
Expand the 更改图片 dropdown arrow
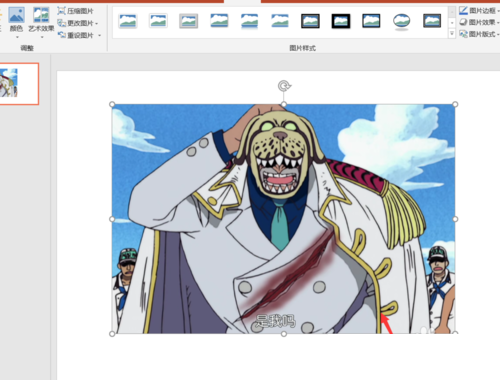pyautogui.click(x=97, y=23)
